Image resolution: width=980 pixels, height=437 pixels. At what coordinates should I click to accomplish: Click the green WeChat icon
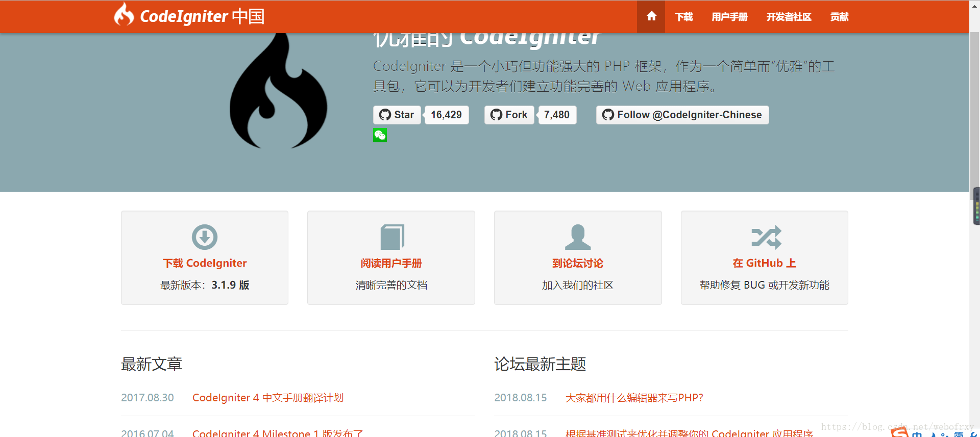[x=380, y=135]
